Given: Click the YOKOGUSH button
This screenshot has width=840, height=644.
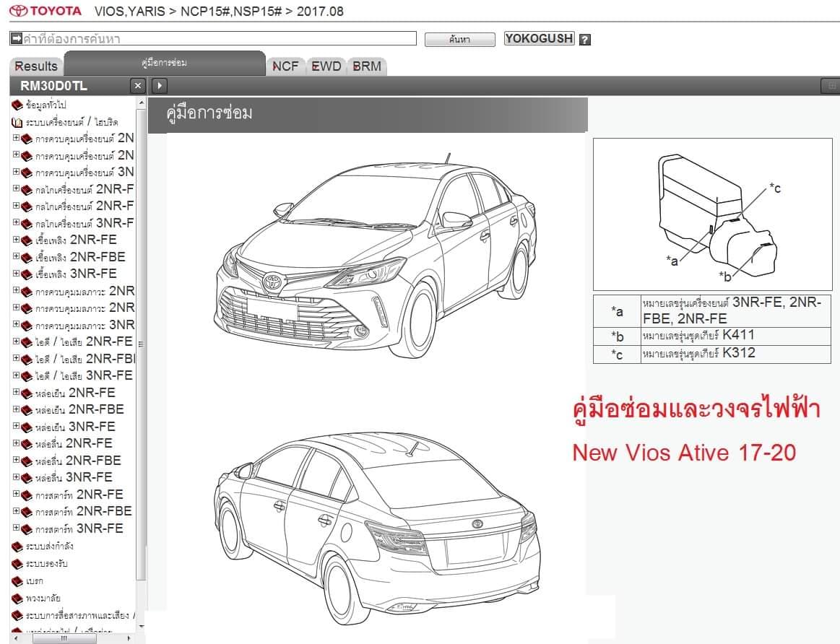Looking at the screenshot, I should click(x=539, y=38).
